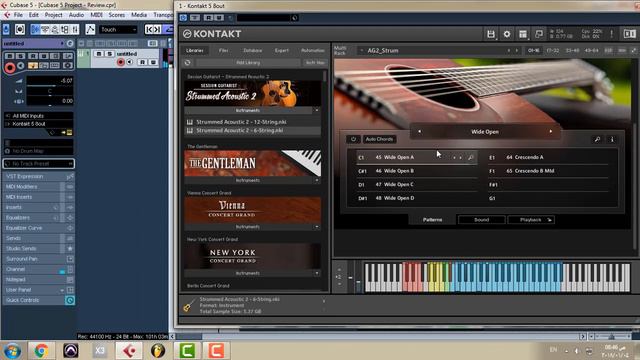Viewport: 640px width, 360px height.
Task: Mute the untitled track in track list
Action: (x=99, y=54)
